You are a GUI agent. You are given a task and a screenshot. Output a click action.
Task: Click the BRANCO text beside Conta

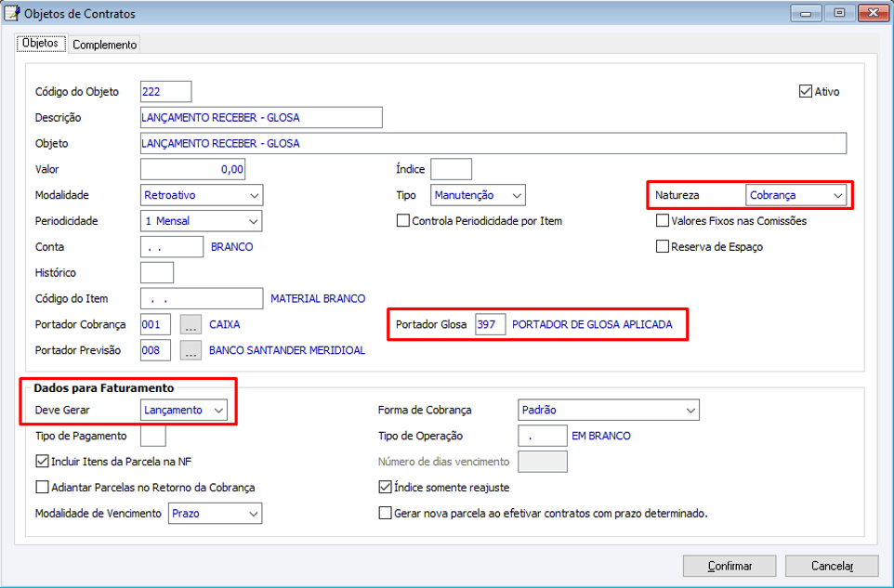point(232,247)
